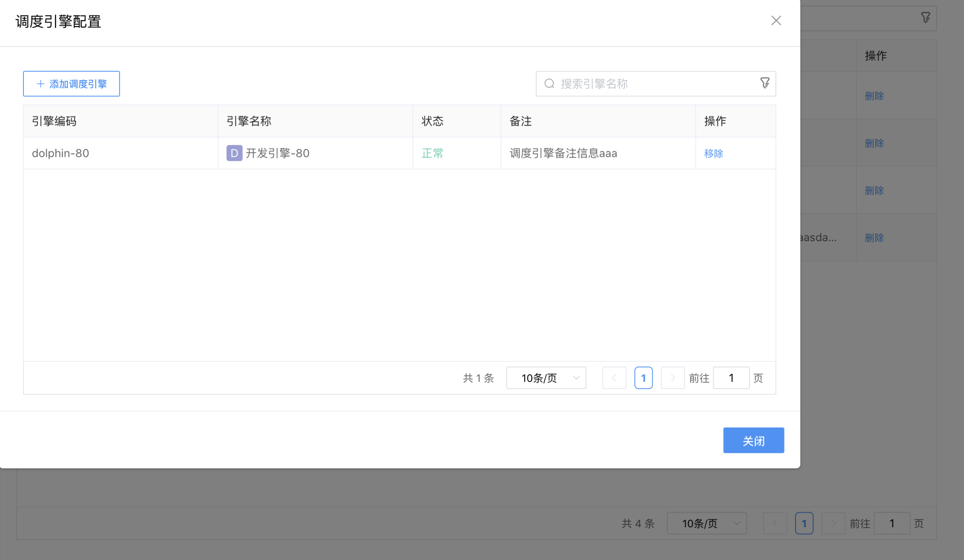Open the 10条/页 page size dropdown in the dialog
This screenshot has width=964, height=560.
[546, 378]
